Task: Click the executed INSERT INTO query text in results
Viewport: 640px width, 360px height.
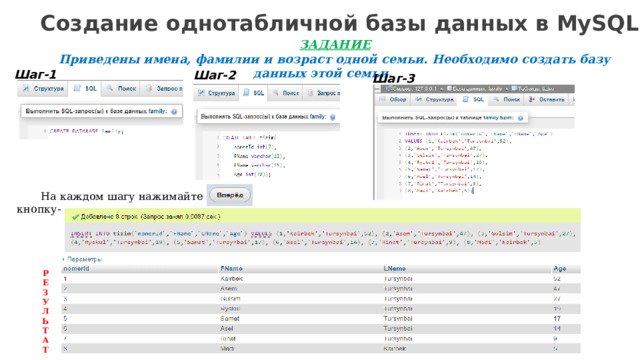Action: 323,238
